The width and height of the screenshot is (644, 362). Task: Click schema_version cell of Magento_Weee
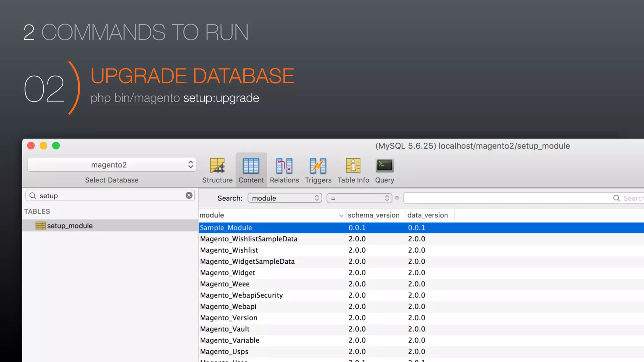[x=357, y=284]
